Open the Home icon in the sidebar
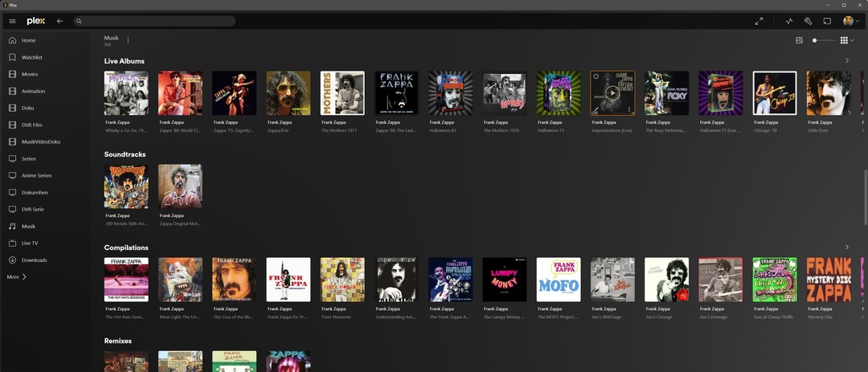 tap(12, 40)
